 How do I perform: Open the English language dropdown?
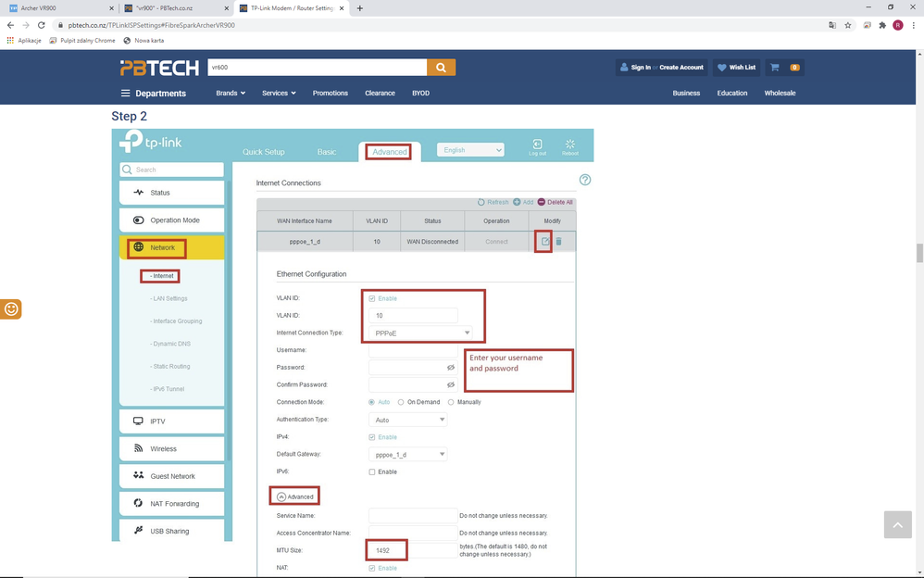click(470, 150)
